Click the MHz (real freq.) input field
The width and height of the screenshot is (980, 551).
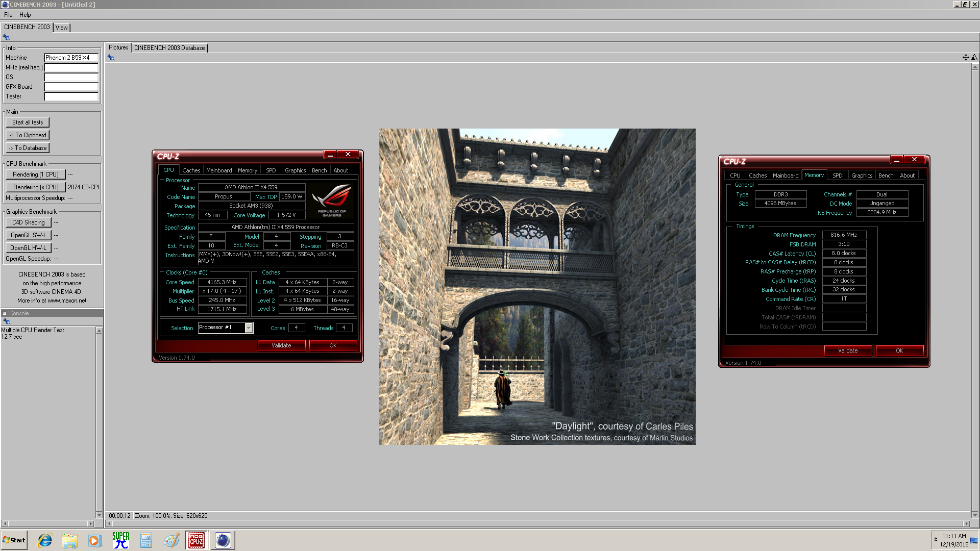click(x=71, y=67)
